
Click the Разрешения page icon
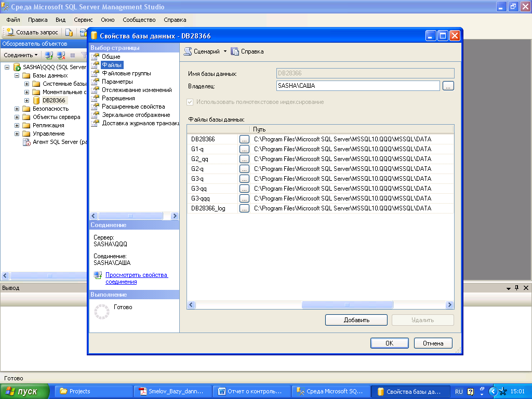[x=96, y=98]
